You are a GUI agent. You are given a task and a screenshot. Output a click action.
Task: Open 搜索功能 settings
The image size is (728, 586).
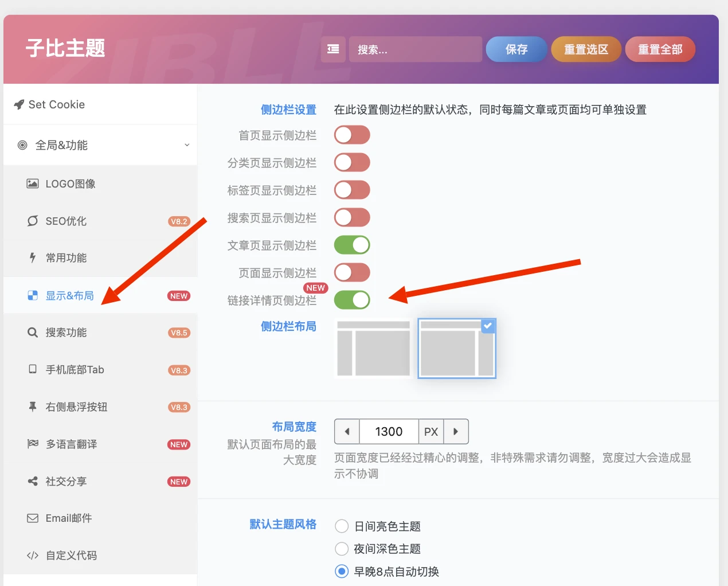pos(100,333)
